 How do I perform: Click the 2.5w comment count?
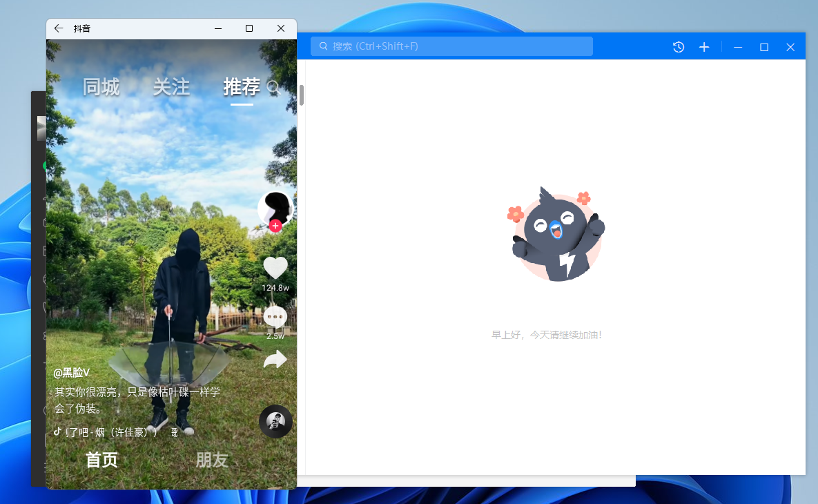(x=275, y=336)
